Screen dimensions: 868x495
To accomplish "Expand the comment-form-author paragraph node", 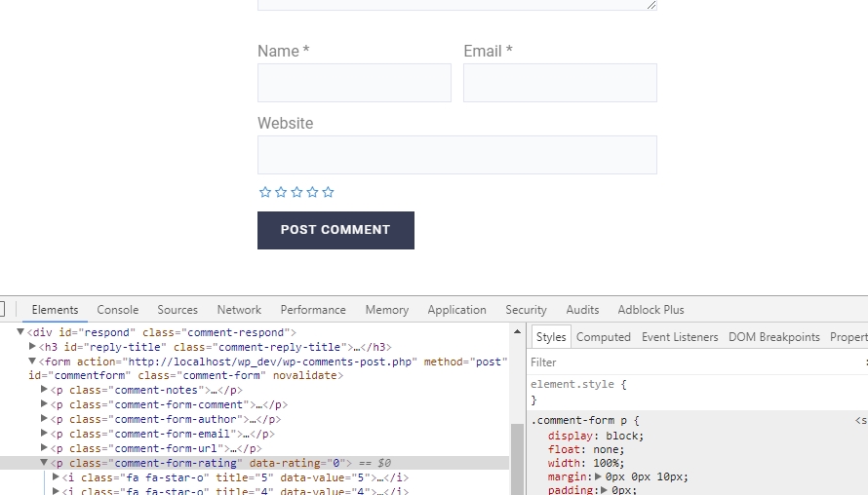I will (x=45, y=419).
